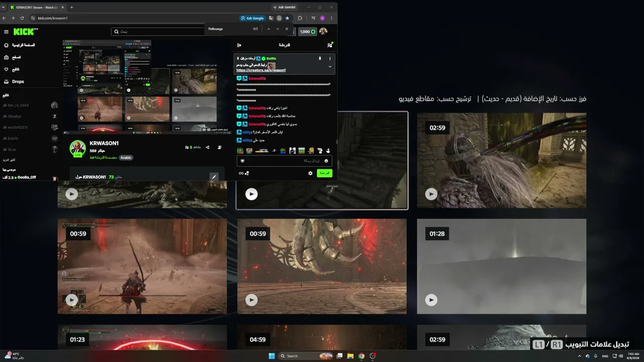The image size is (644, 362).
Task: Edit the KRWASON1 about section pencil
Action: click(x=214, y=176)
